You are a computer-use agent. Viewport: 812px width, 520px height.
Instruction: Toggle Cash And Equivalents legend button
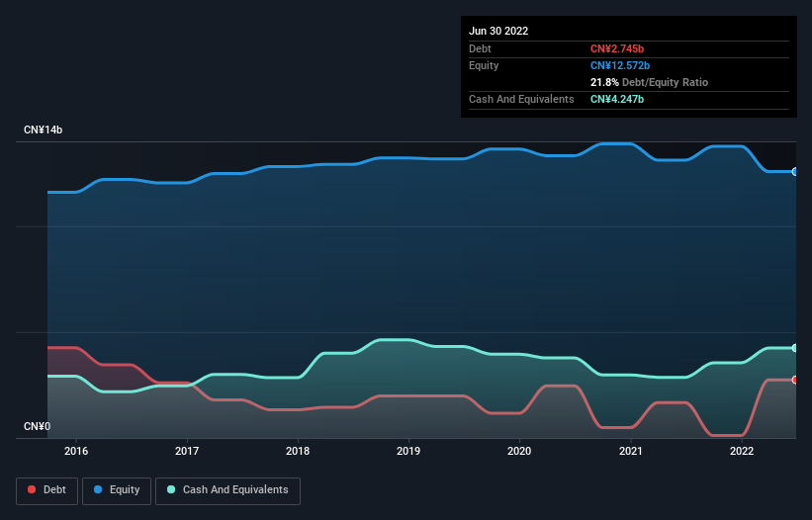[x=227, y=490]
